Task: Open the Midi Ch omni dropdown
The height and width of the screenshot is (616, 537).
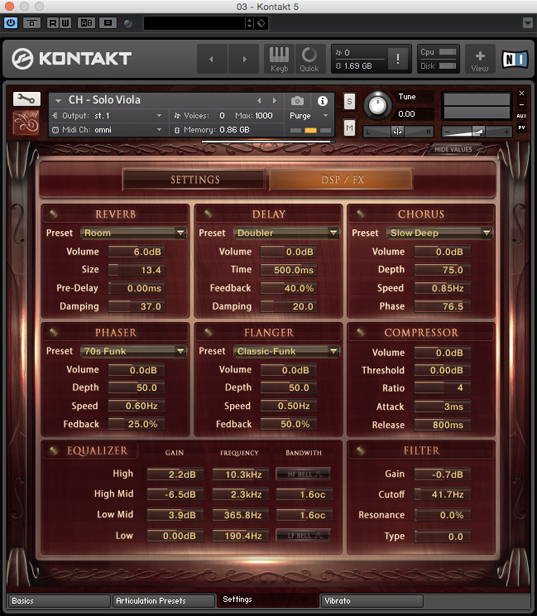Action: [107, 130]
